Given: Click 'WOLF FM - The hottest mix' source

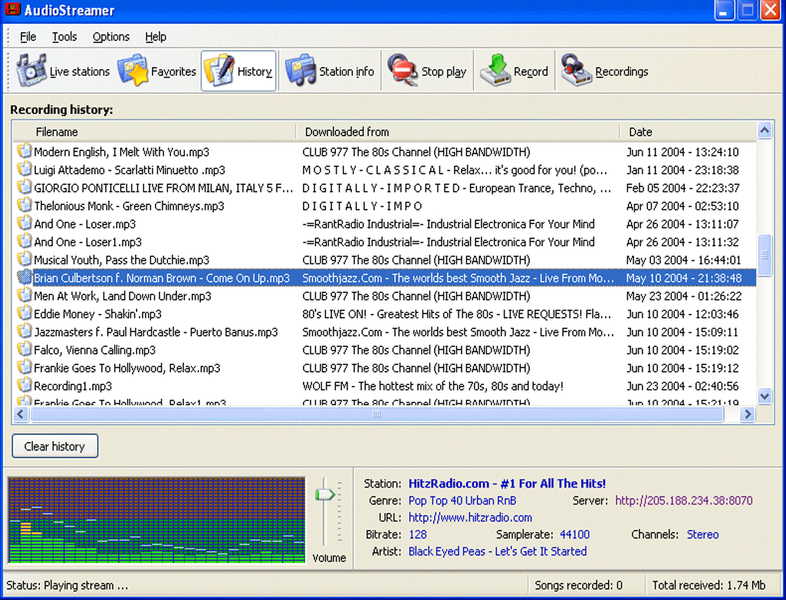Looking at the screenshot, I should click(x=433, y=386).
